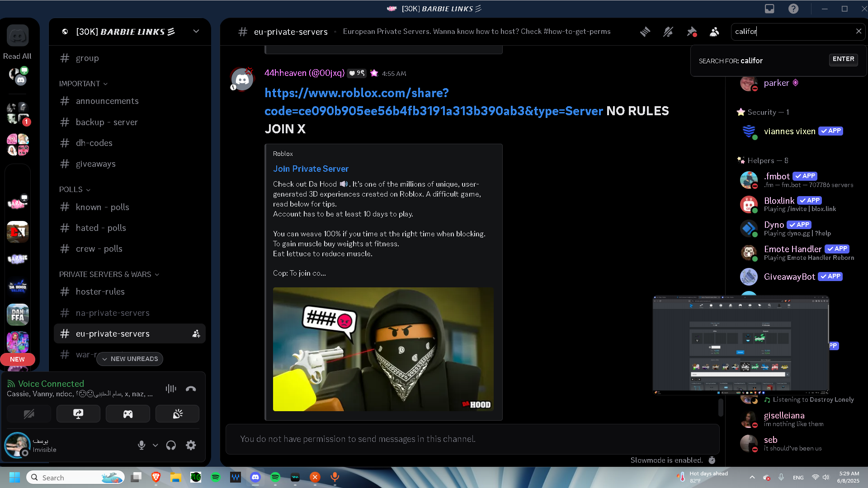Click the chat scrollbar thumb
The image size is (868, 488).
click(721, 407)
